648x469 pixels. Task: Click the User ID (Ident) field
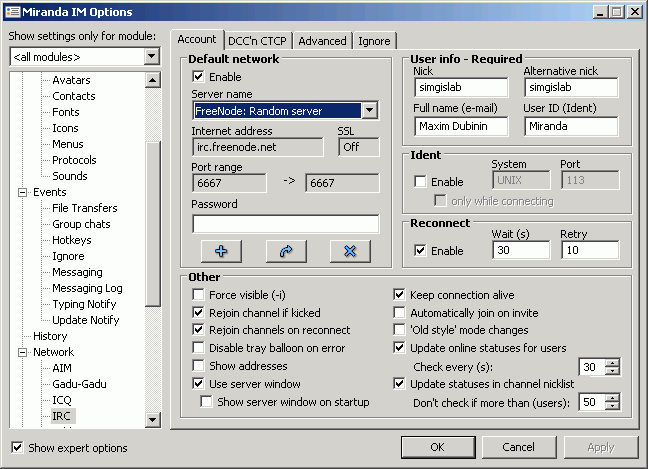571,126
